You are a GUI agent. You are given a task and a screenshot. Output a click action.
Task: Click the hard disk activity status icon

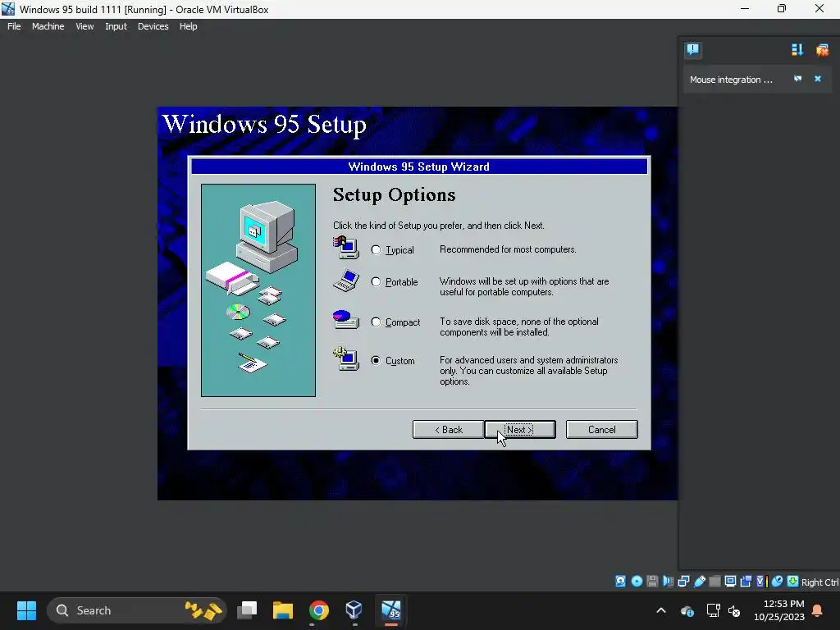[620, 582]
